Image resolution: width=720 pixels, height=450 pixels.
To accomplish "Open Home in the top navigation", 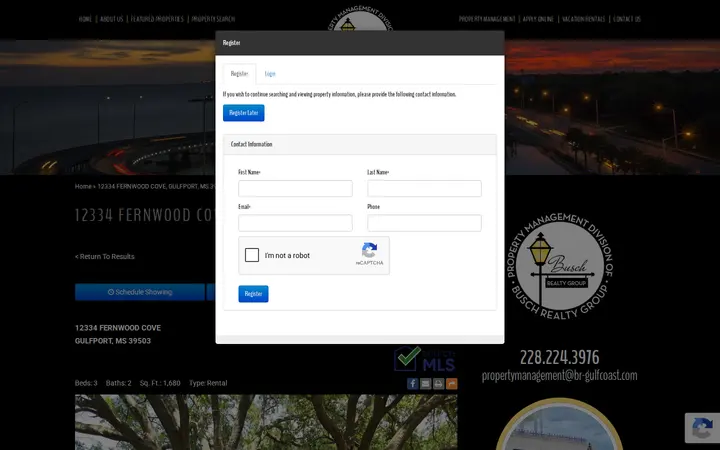I will point(85,19).
